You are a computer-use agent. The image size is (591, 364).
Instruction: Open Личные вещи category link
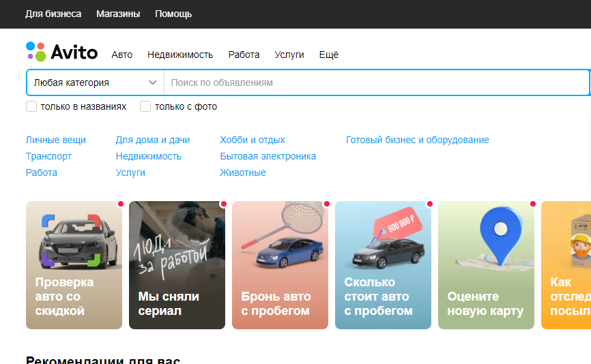56,140
